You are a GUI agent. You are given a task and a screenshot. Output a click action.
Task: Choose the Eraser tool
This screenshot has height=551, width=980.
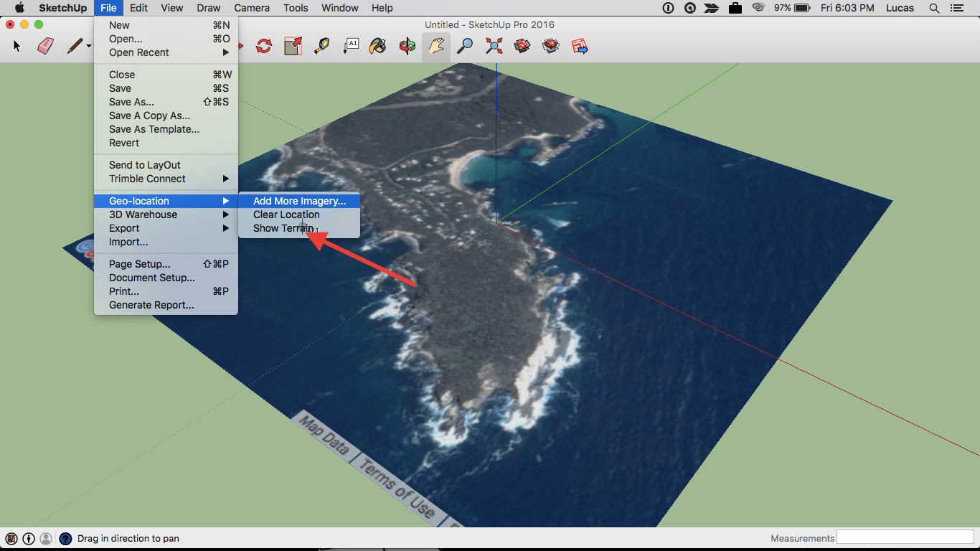tap(45, 47)
